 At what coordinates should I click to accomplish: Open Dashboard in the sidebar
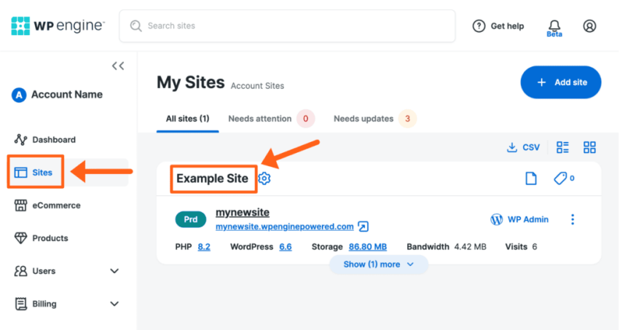click(45, 140)
